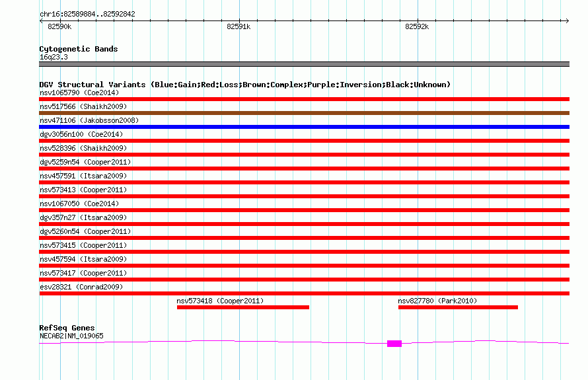Click the chr16:82589884..82592842 coordinates text
This screenshot has width=588, height=380.
click(x=87, y=15)
